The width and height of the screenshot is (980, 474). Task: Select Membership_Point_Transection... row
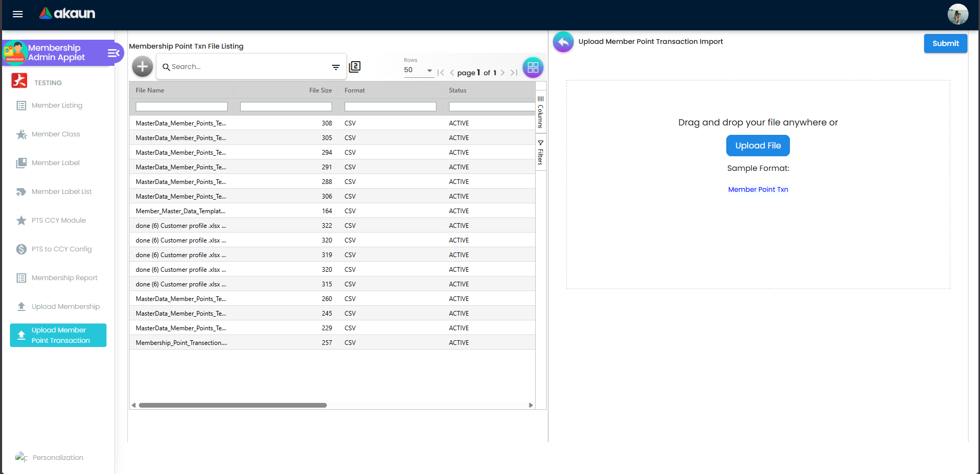(332, 343)
